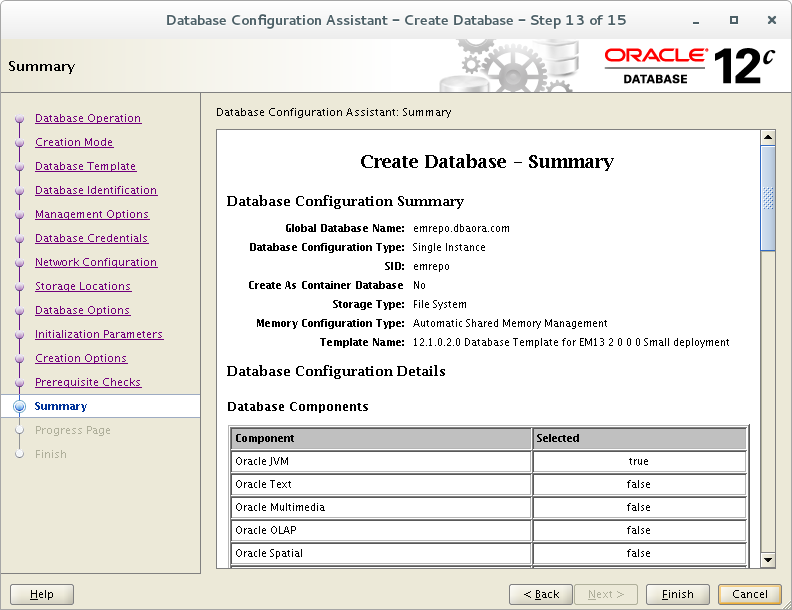Click the scrollbar down arrow

(x=768, y=560)
